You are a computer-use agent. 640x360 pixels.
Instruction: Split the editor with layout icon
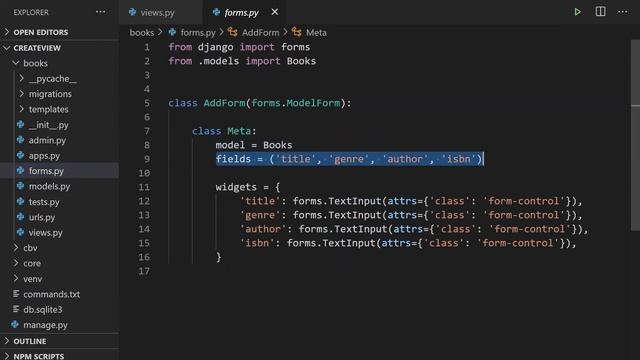(x=600, y=12)
